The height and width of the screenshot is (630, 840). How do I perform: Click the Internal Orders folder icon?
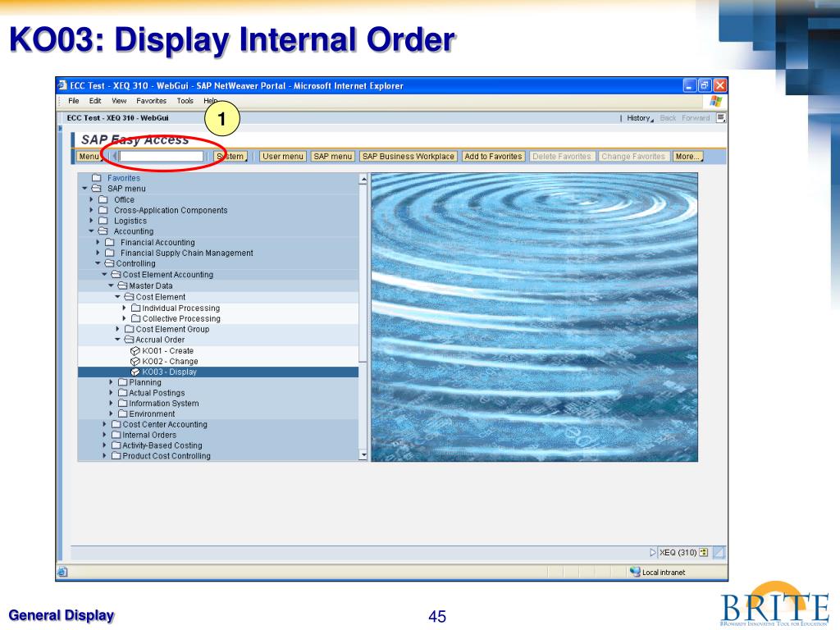tap(116, 435)
